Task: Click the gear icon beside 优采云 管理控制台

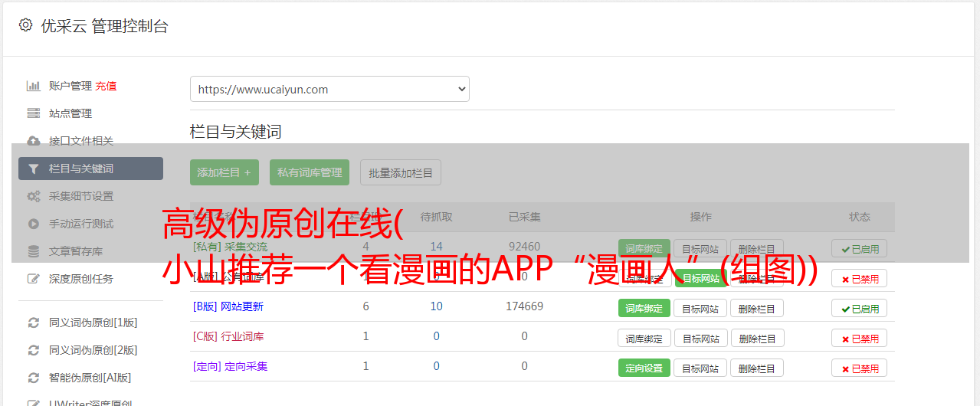Action: pyautogui.click(x=26, y=25)
